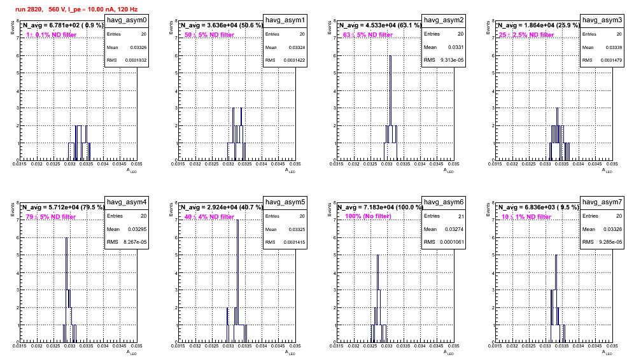The height and width of the screenshot is (364, 634).
Task: Select Mean value 0.03295 in havg_asym4
Action: pos(137,229)
